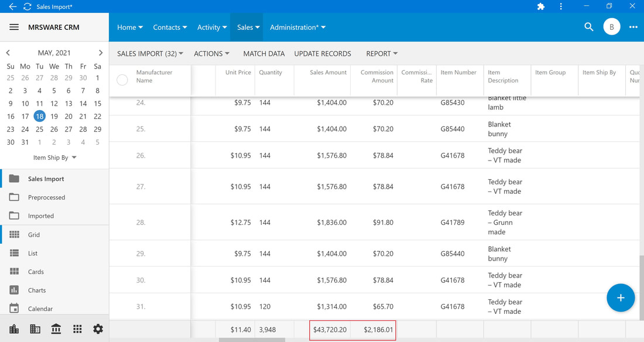
Task: Select May 25 in the calendar
Action: pos(39,129)
